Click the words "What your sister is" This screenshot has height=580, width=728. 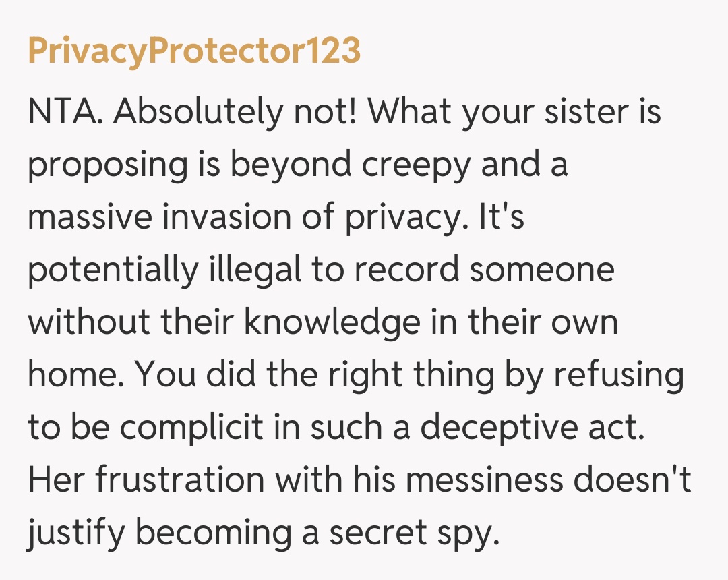(x=514, y=112)
